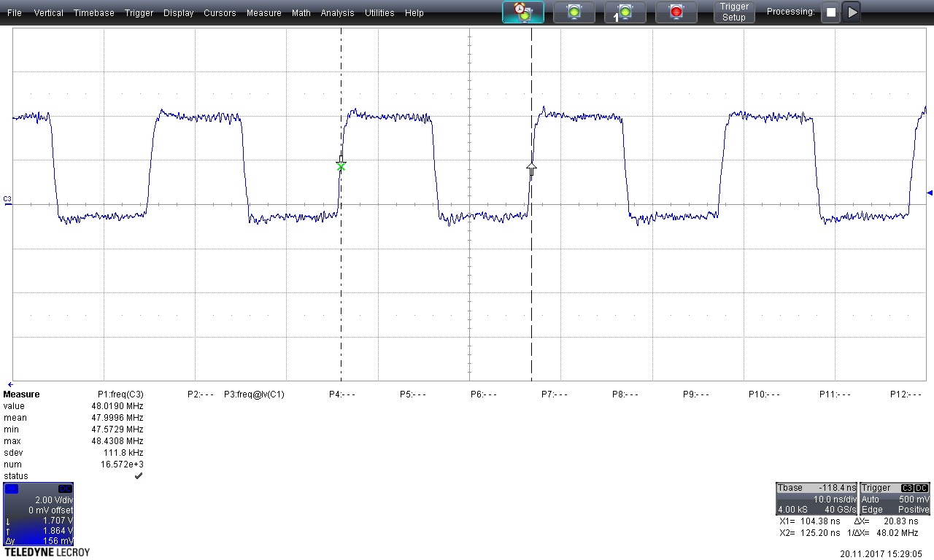Screen dimensions: 934x560
Task: Click the ΔX= 20.83 ns readout
Action: point(887,521)
